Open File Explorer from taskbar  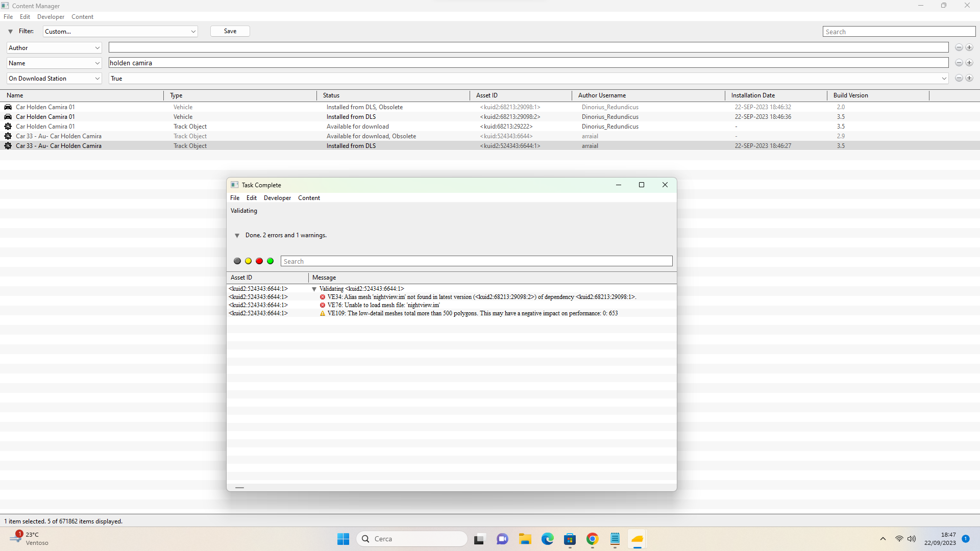click(525, 539)
